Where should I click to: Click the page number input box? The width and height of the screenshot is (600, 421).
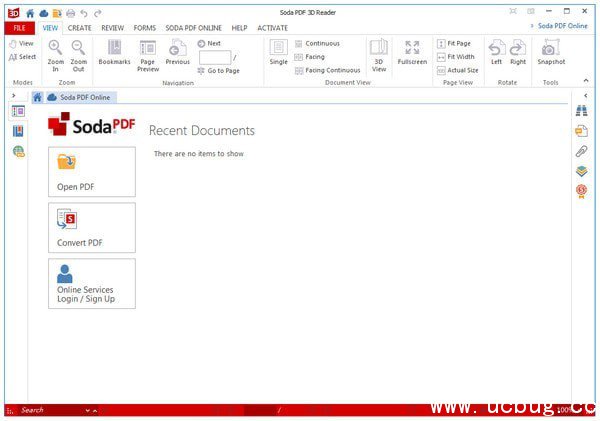tap(215, 57)
